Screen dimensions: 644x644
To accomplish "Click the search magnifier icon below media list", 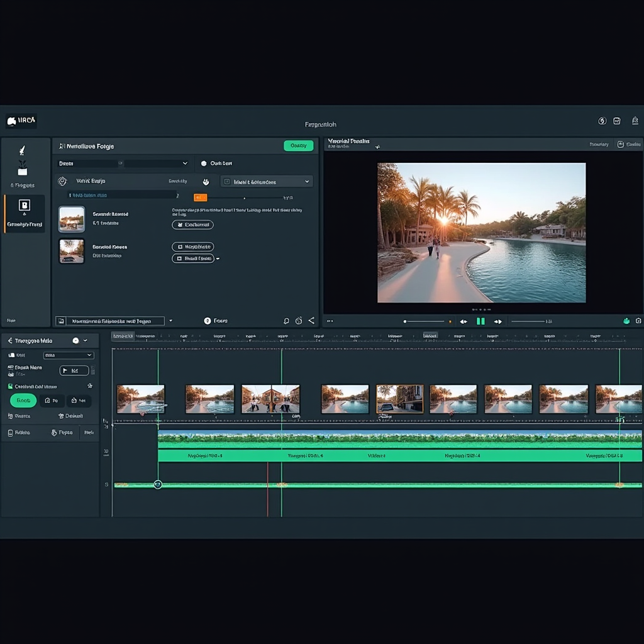I will pos(286,321).
